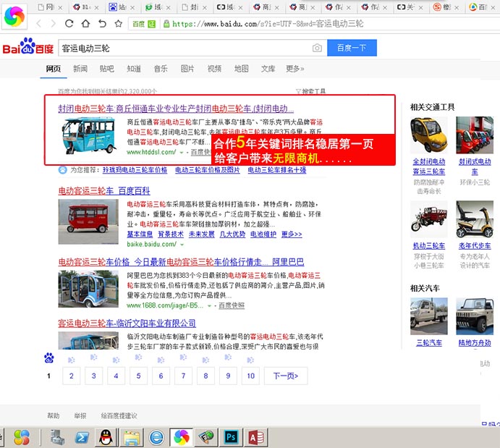
Task: Open file explorer folder icon in taskbar
Action: 132,437
